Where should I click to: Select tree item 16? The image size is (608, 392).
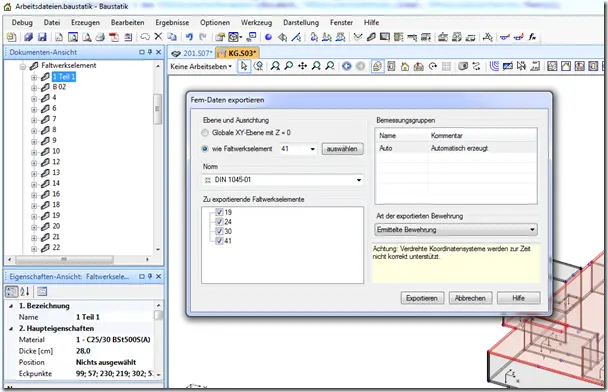56,194
